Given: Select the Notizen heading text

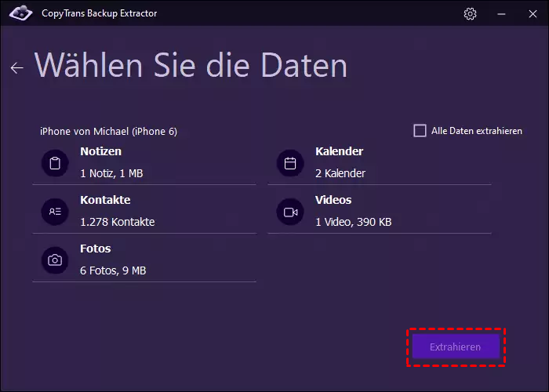Looking at the screenshot, I should [x=100, y=151].
